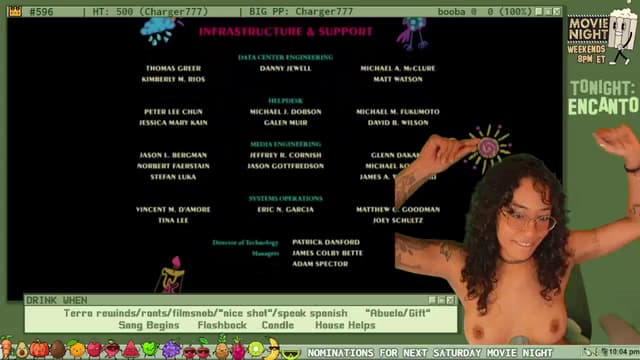640x360 pixels.
Task: Click the "Abuela/Gift" drink rule
Action: [x=398, y=313]
